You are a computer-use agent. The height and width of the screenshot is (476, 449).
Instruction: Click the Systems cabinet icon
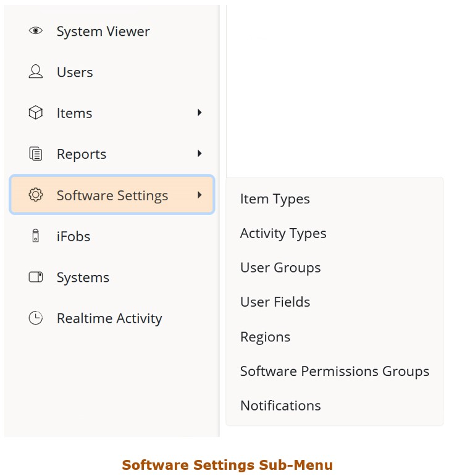tap(36, 277)
